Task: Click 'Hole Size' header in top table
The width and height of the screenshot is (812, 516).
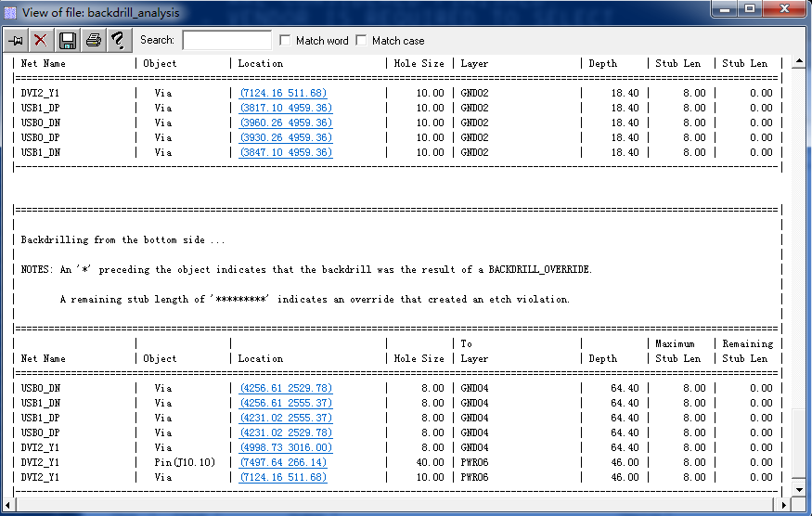Action: click(x=419, y=64)
